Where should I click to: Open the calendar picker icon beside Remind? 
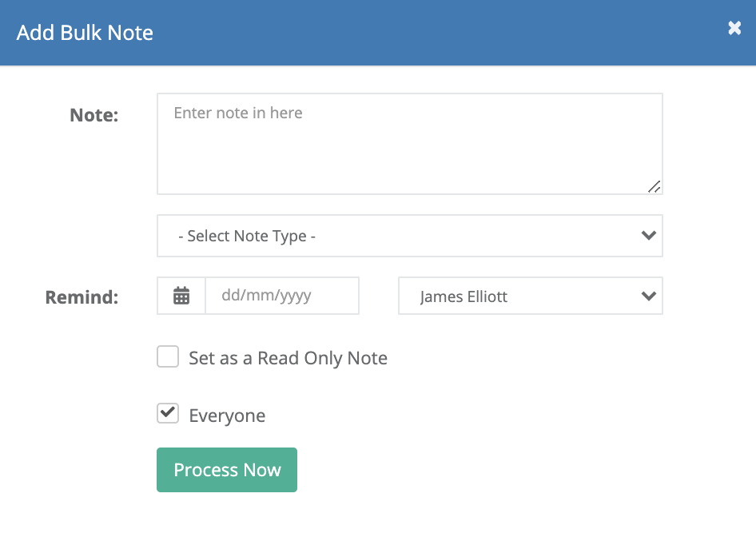(x=181, y=296)
